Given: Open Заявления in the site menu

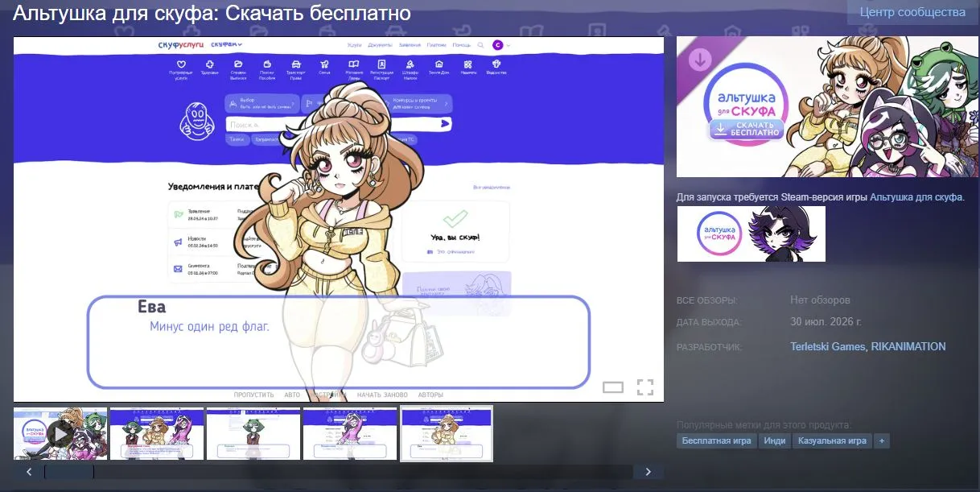Looking at the screenshot, I should (x=410, y=45).
